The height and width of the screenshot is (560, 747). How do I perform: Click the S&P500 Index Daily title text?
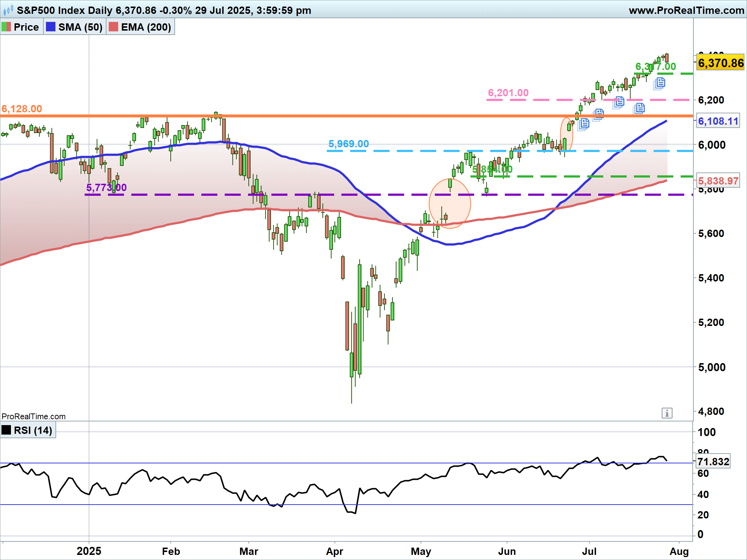click(65, 10)
